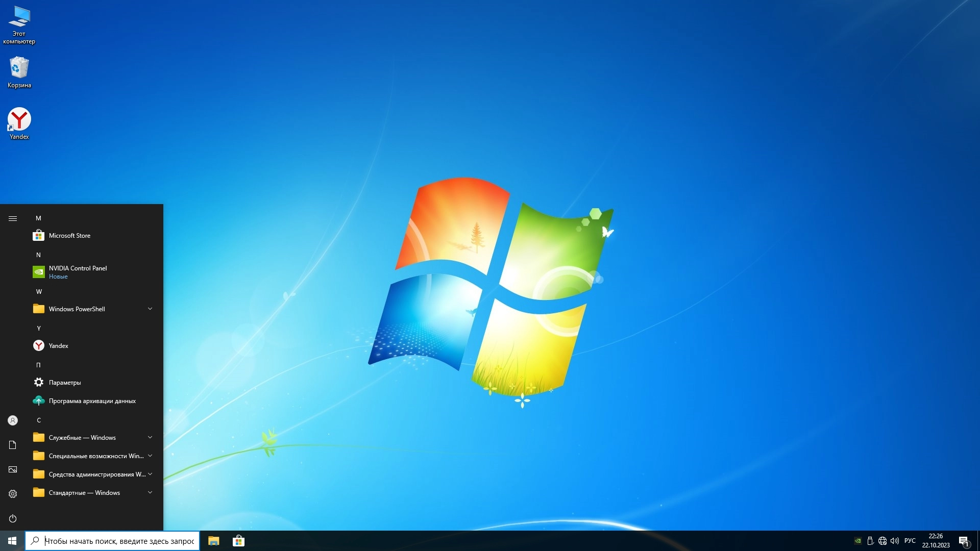Open File Explorer from the taskbar
This screenshot has width=980, height=551.
click(x=214, y=541)
